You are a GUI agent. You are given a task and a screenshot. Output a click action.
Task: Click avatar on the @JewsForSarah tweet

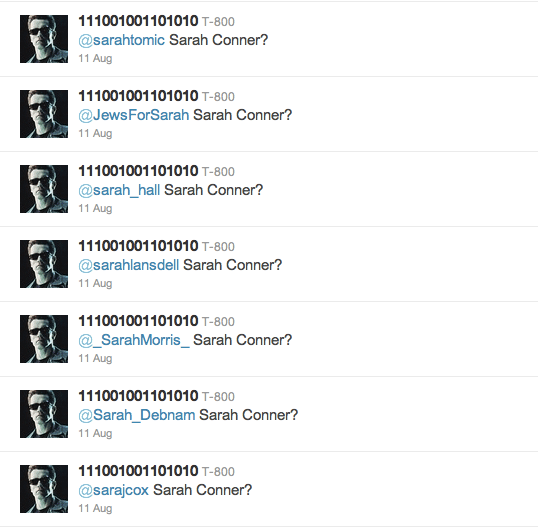coord(44,114)
